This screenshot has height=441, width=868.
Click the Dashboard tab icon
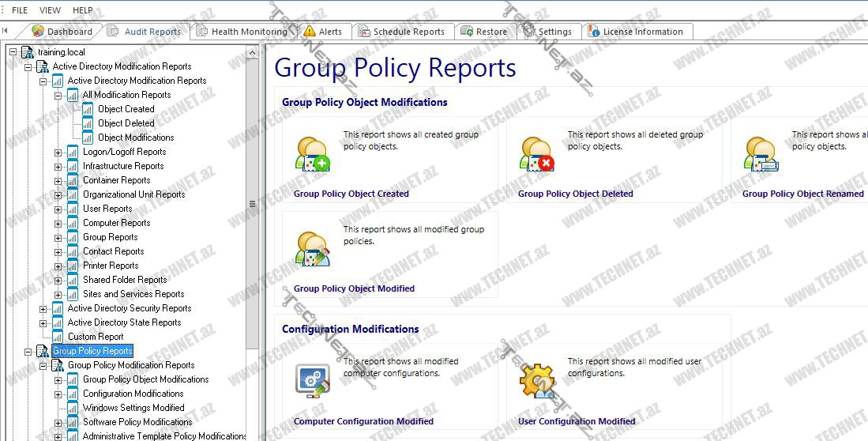(x=38, y=32)
